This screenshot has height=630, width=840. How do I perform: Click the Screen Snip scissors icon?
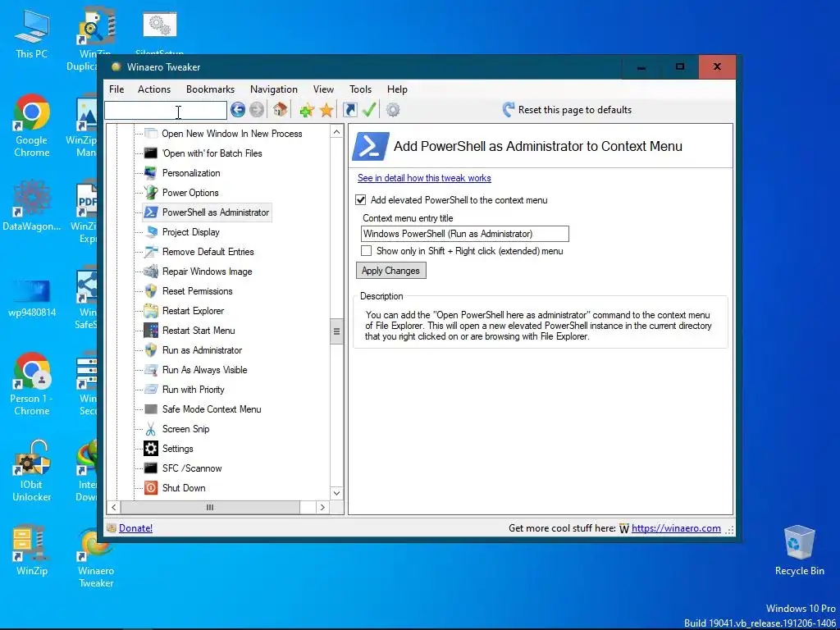(x=151, y=428)
